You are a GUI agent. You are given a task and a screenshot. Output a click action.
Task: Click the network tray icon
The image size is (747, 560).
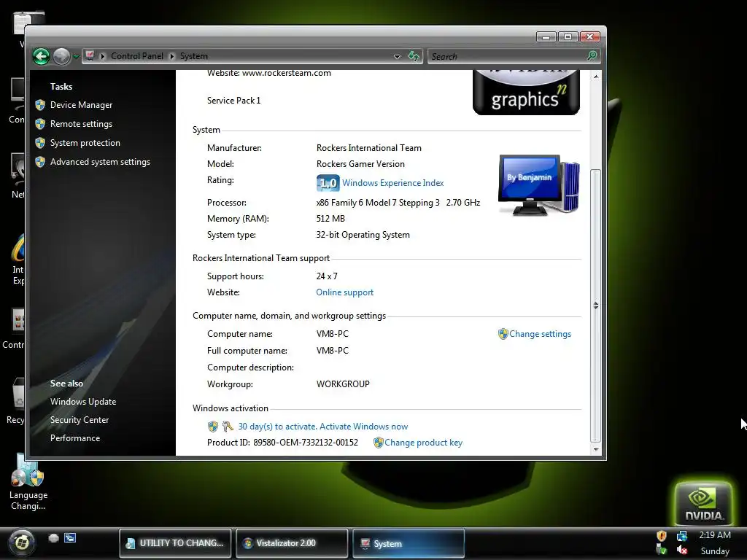pos(682,536)
